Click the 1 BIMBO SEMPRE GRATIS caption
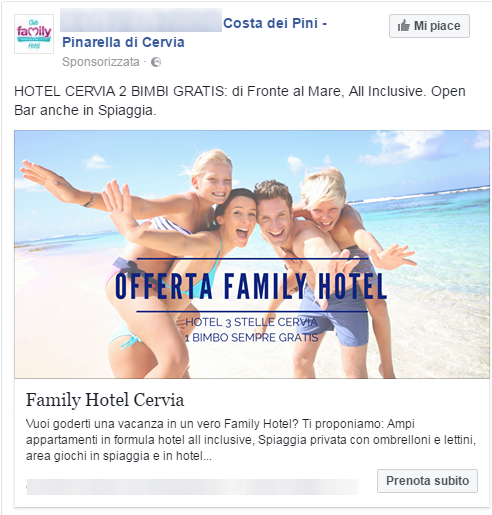This screenshot has width=492, height=515. [x=251, y=337]
